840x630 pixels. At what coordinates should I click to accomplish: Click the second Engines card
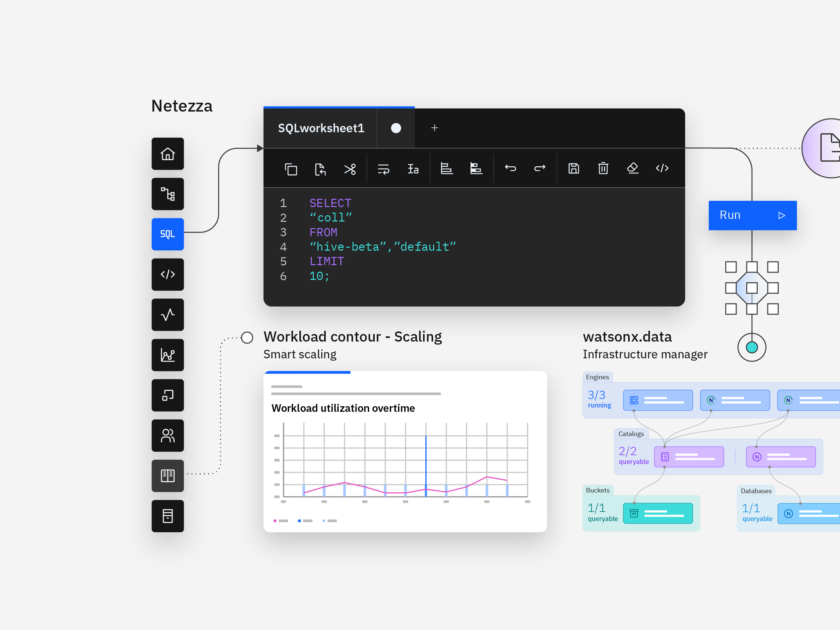735,400
